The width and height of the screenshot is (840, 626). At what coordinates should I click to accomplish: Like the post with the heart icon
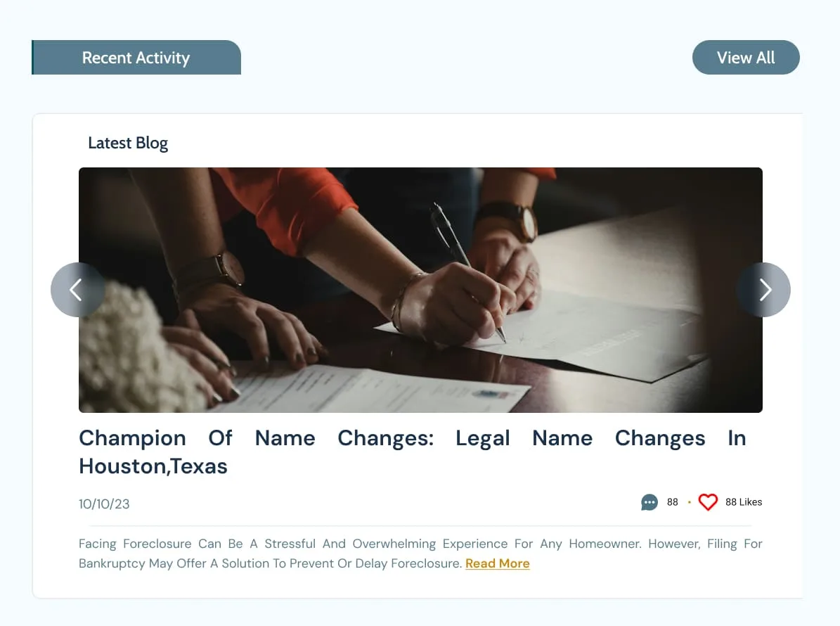pyautogui.click(x=708, y=502)
